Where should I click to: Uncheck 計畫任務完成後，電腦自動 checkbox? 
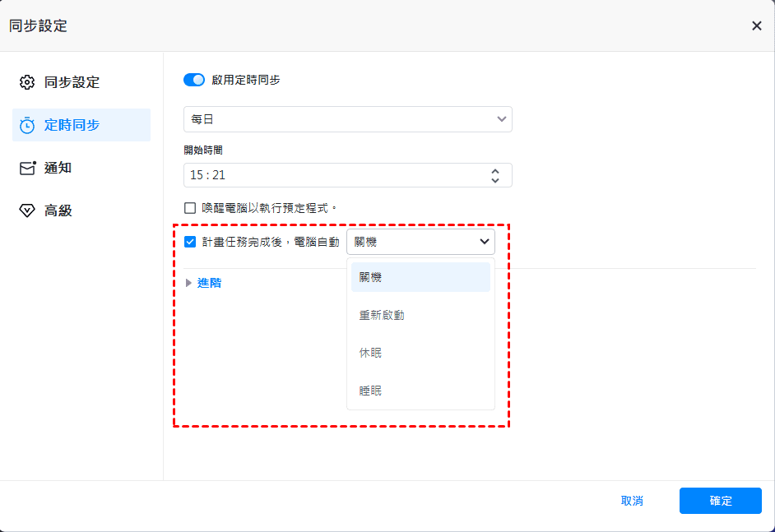[x=190, y=242]
